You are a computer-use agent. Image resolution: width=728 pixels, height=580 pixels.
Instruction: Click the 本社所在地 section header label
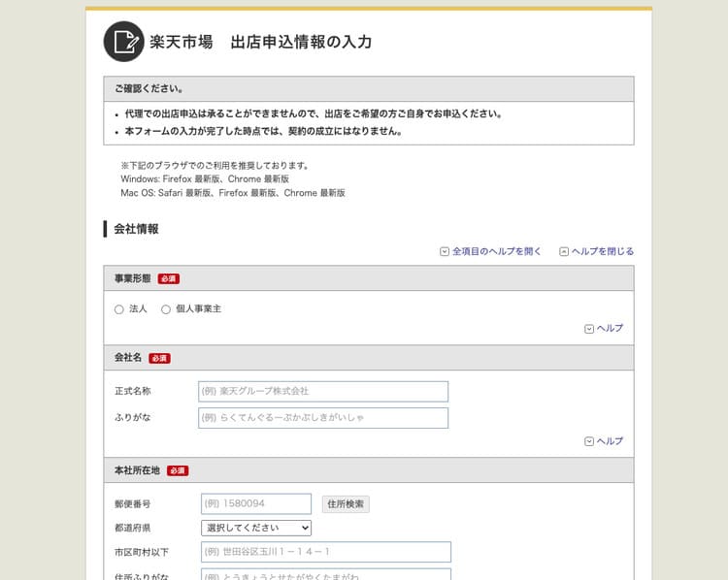137,470
